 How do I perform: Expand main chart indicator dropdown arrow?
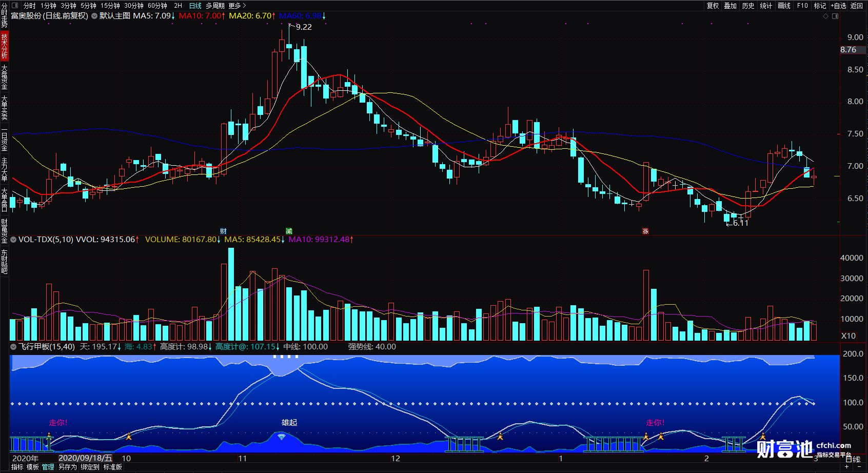(94, 16)
